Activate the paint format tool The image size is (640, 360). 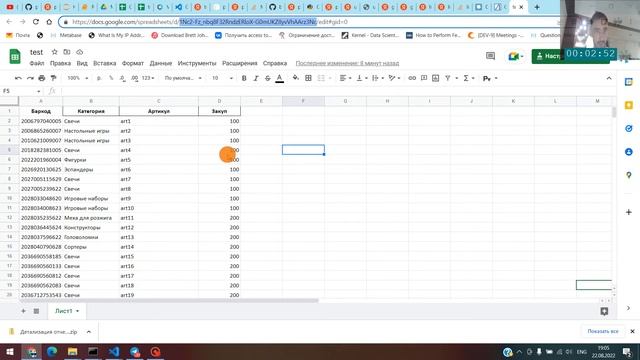click(53, 78)
